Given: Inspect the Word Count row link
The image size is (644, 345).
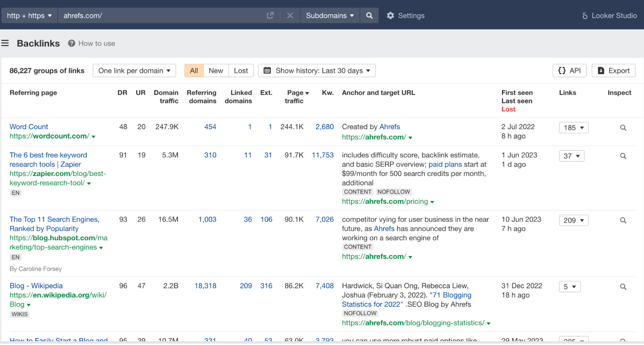Looking at the screenshot, I should coord(623,128).
